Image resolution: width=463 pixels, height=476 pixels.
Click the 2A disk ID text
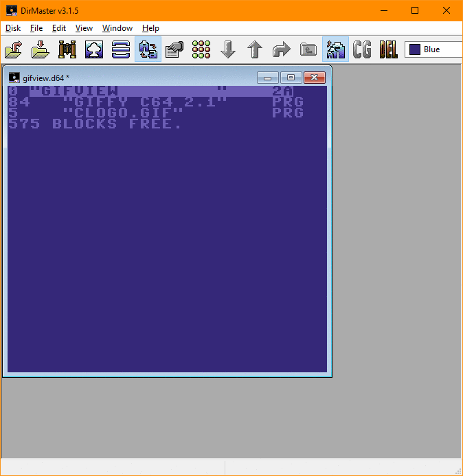(282, 91)
